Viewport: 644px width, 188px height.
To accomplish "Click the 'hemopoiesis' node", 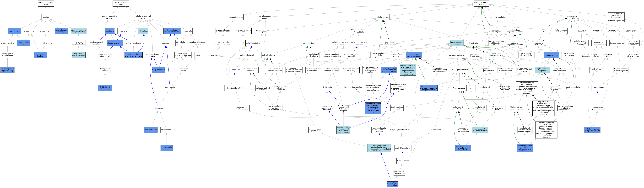I will (x=234, y=70).
